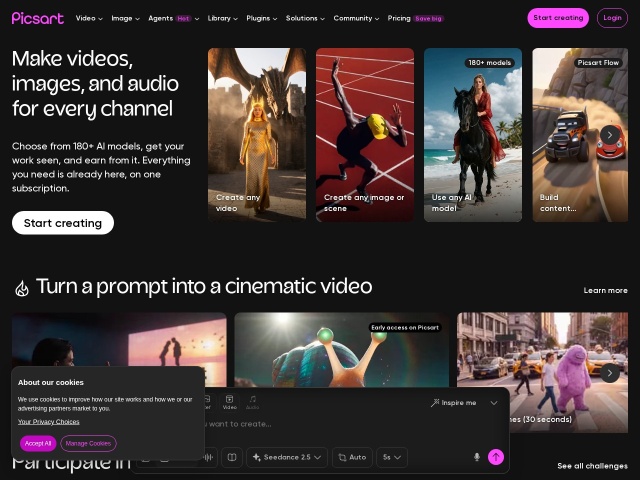
Task: Open the Plugins menu
Action: coord(262,18)
